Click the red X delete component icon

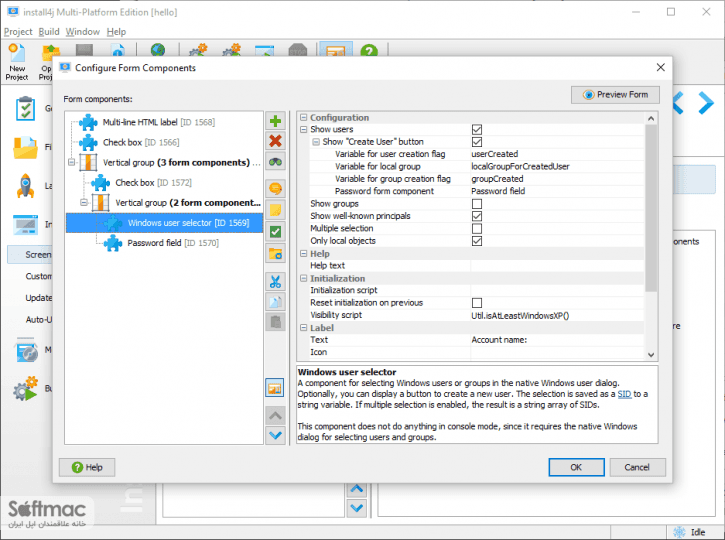[276, 141]
